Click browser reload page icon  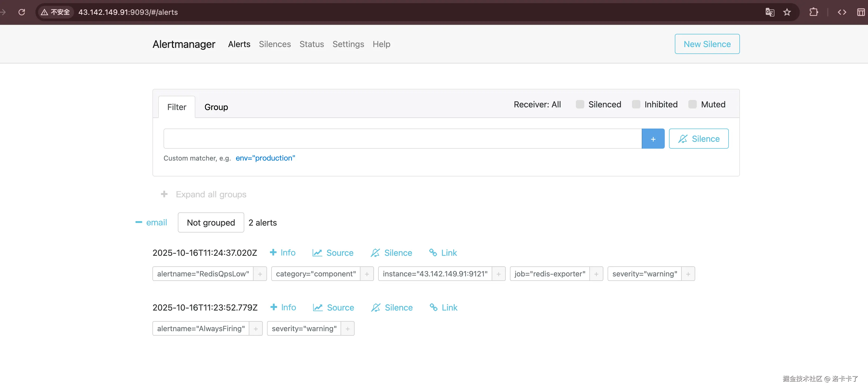[x=22, y=12]
